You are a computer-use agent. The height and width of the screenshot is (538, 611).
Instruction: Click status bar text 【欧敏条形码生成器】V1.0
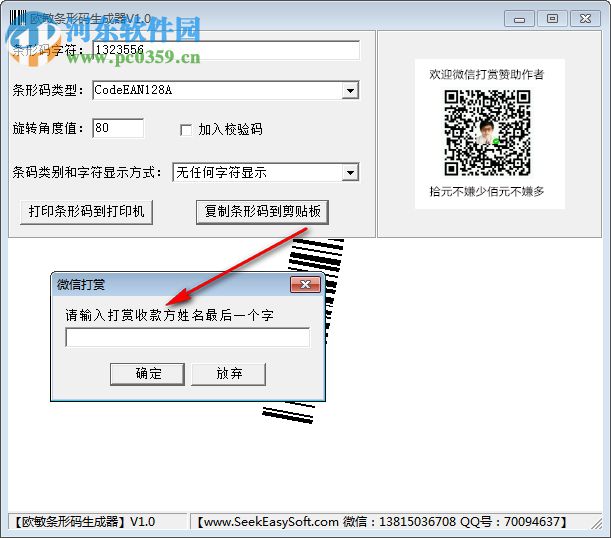click(x=85, y=522)
